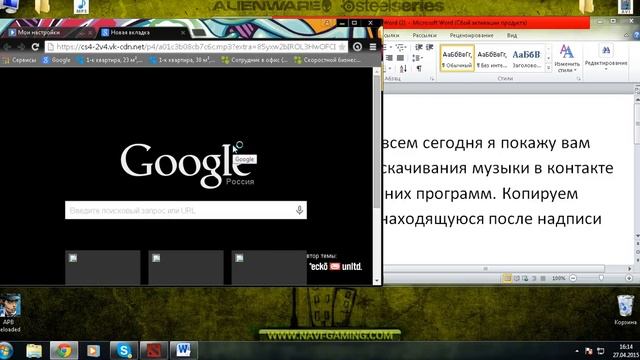The image size is (640, 360).
Task: Click Word zoom out minus button
Action: [x=573, y=278]
